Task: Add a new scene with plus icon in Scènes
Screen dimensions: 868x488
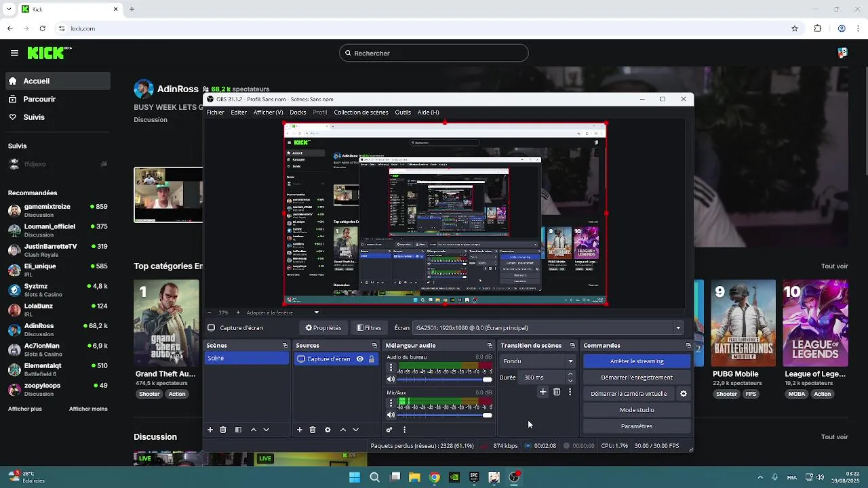Action: click(210, 430)
